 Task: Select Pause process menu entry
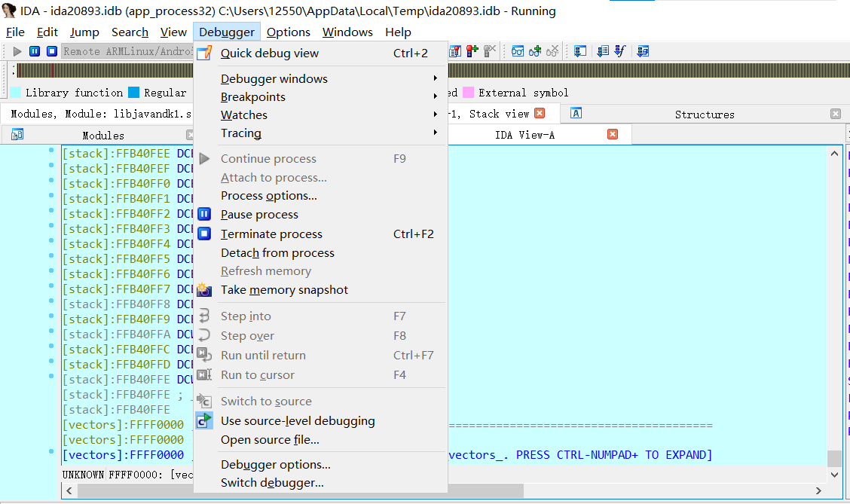pos(320,215)
